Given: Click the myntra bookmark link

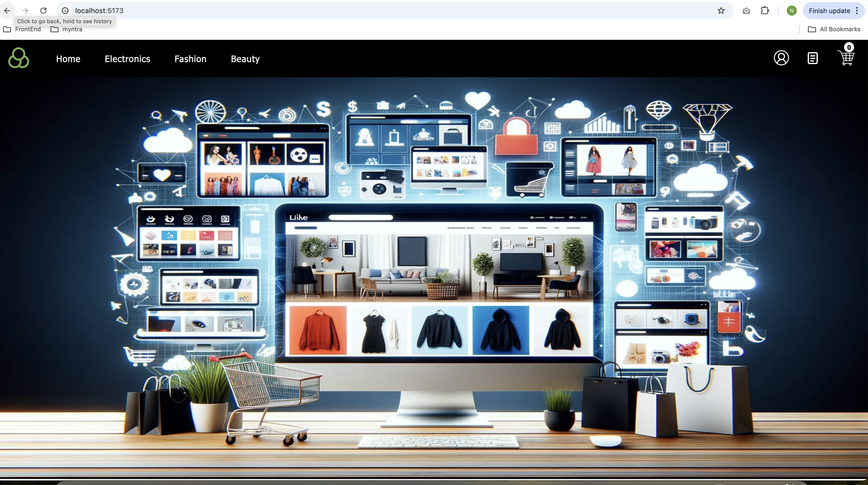Looking at the screenshot, I should tap(67, 29).
